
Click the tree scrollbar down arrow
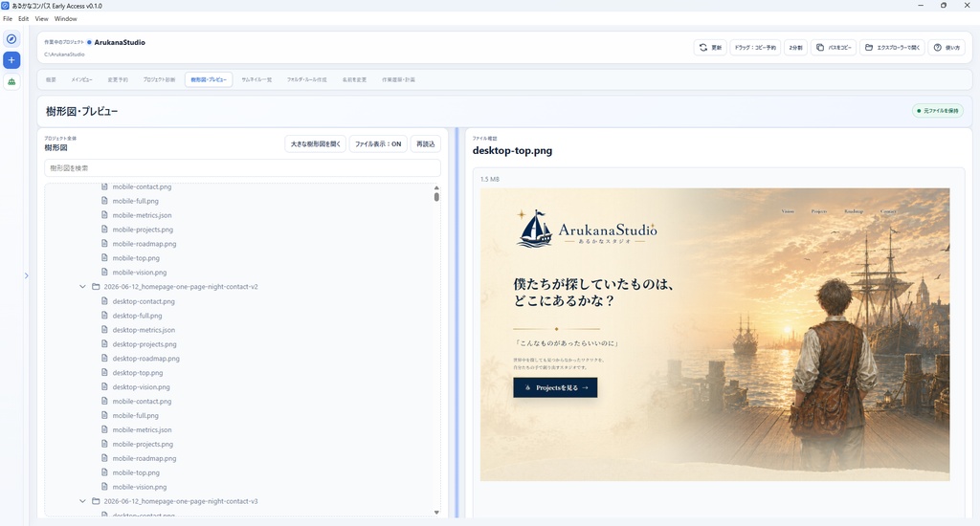(436, 513)
